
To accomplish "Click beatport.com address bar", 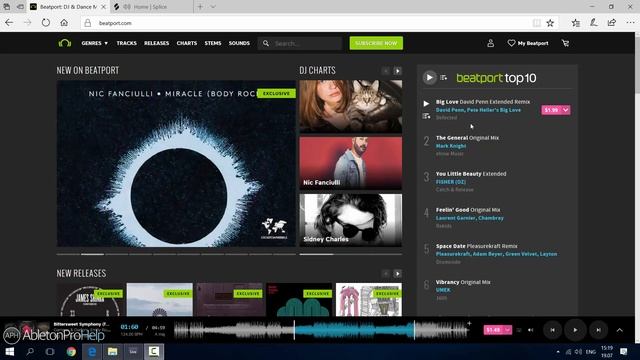I will click(x=306, y=23).
